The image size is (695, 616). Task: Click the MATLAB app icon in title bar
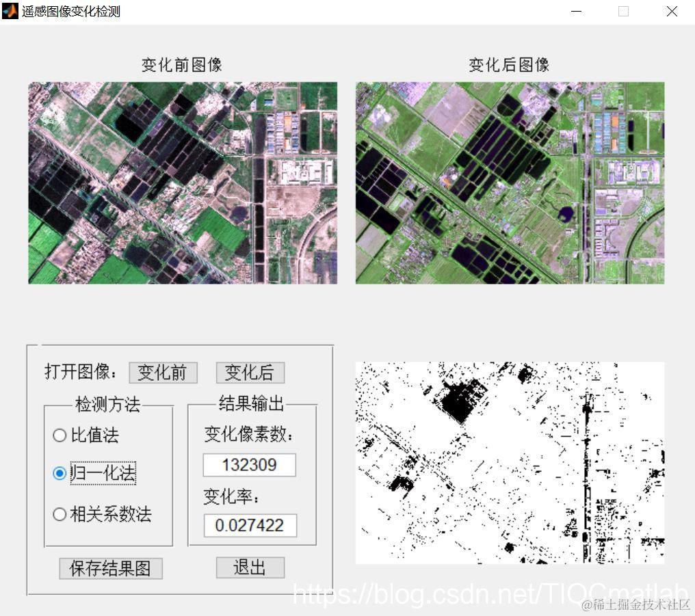pos(9,11)
